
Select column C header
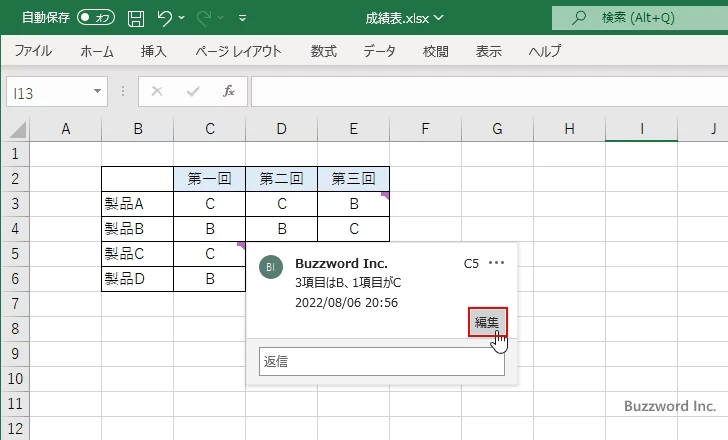[x=210, y=129]
